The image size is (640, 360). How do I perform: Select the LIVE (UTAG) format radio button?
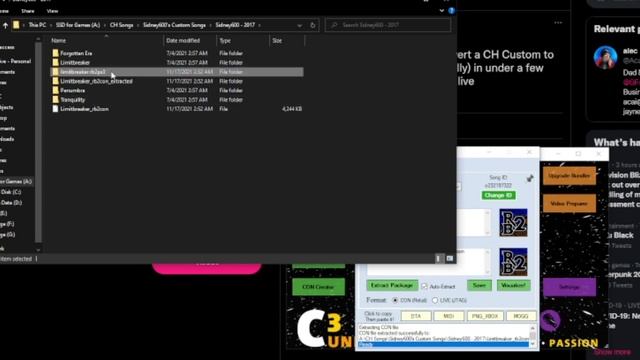pos(435,300)
